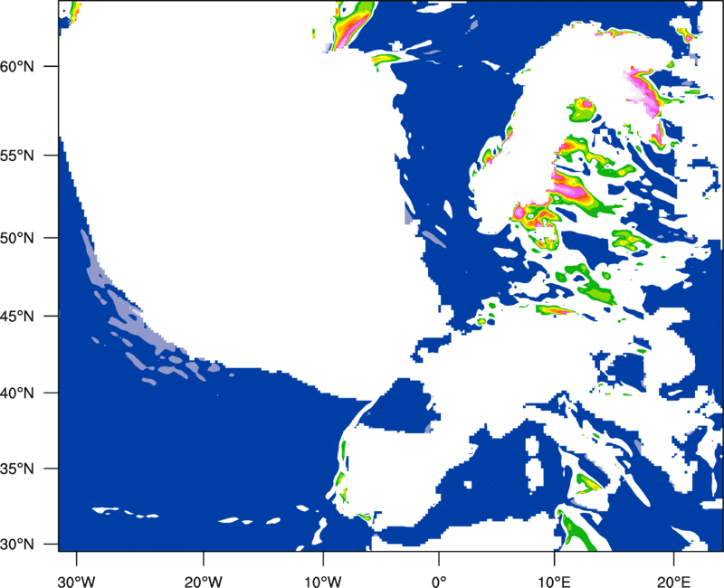Click the 55°N latitude label
Viewport: 724px width, 588px height.
[x=17, y=155]
